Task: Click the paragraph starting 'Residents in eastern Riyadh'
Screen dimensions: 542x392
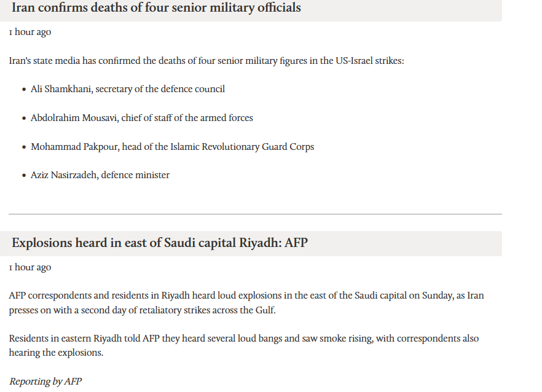Action: click(x=243, y=345)
